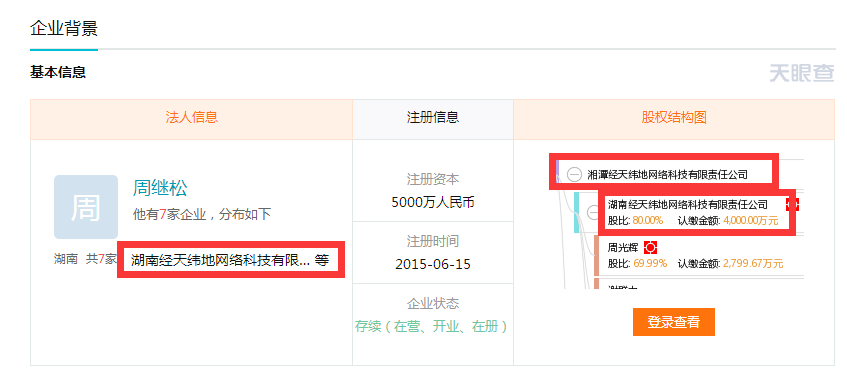Screen dimensions: 847x368
Task: Click the 5000万人民币 registered capital value
Action: pyautogui.click(x=433, y=202)
